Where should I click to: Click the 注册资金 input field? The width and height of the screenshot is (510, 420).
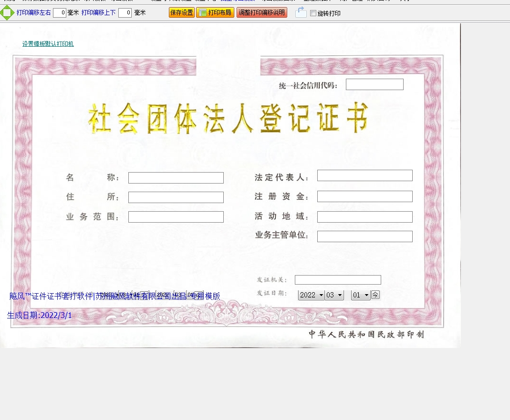[364, 196]
